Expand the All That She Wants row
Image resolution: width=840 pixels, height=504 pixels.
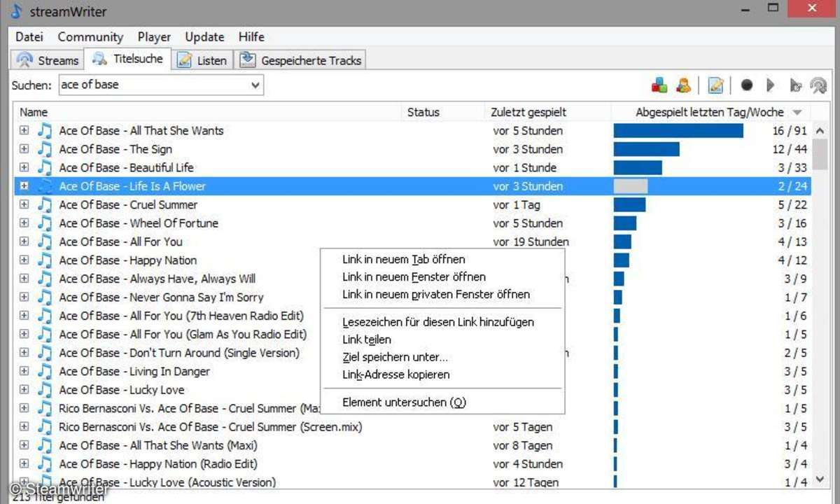tap(24, 130)
